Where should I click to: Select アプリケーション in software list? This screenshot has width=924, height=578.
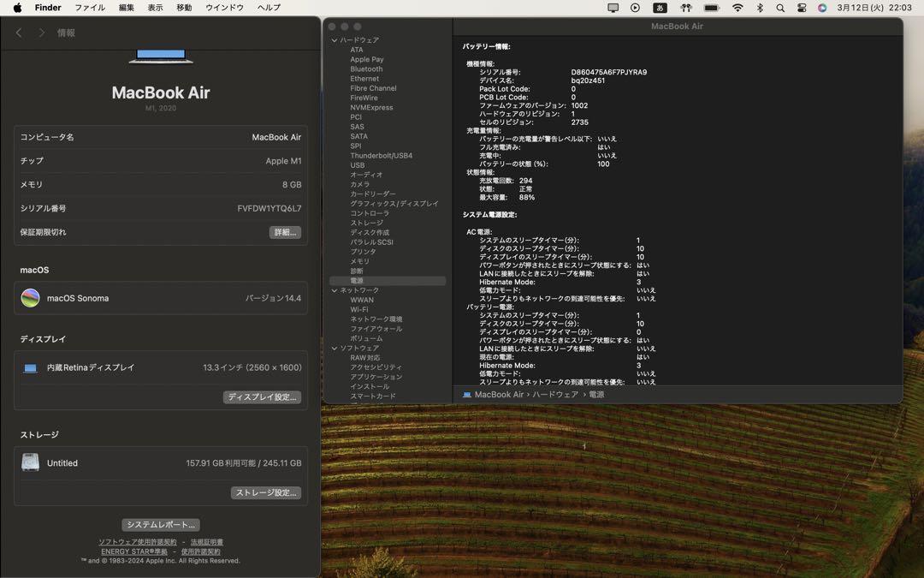(x=376, y=377)
